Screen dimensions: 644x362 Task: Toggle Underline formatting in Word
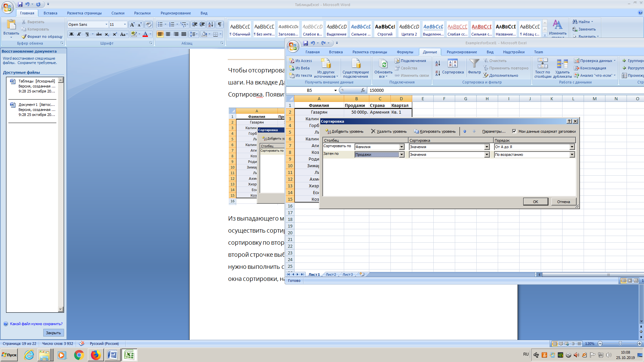coord(87,34)
